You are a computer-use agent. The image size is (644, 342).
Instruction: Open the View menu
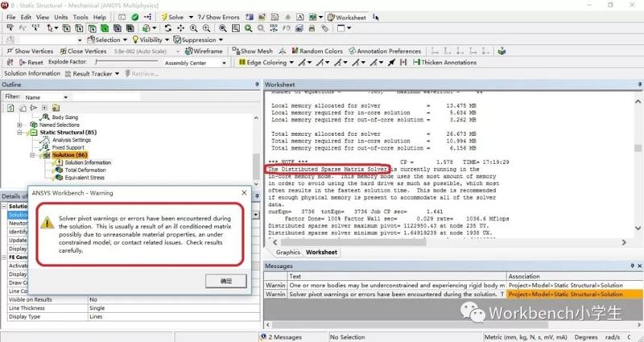[x=43, y=17]
